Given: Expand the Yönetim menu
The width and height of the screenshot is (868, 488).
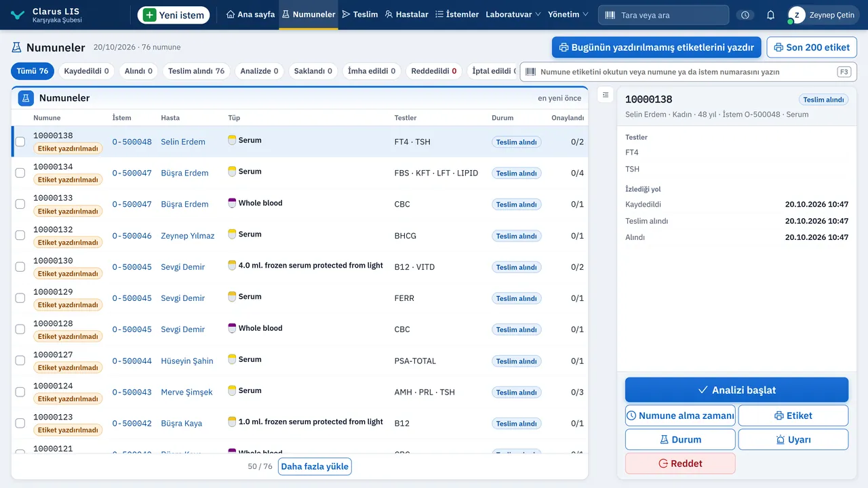Looking at the screenshot, I should 568,14.
